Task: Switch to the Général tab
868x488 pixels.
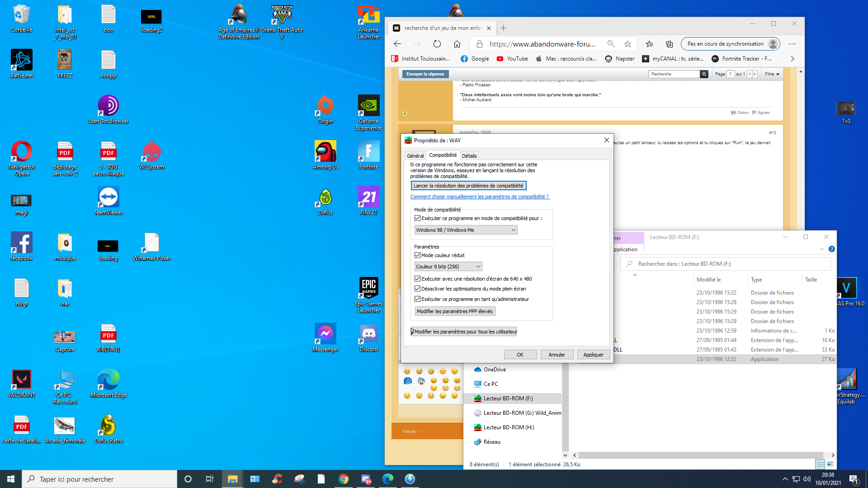Action: [415, 156]
